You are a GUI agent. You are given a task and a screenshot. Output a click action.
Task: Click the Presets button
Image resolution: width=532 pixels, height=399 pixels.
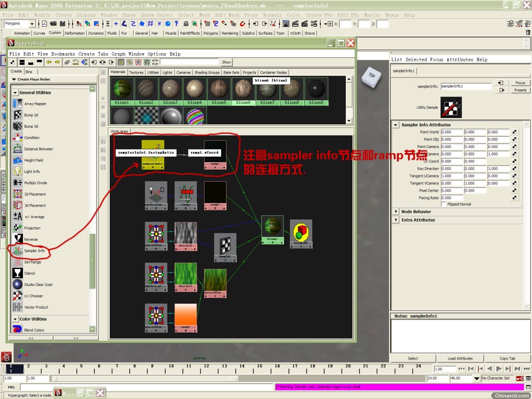[x=520, y=90]
